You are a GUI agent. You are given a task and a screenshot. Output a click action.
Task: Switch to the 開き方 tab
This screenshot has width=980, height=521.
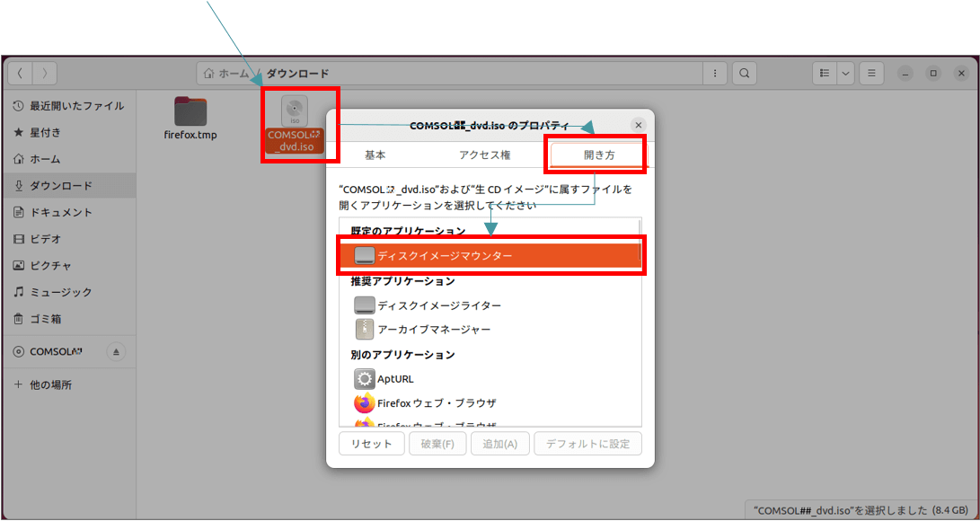599,155
